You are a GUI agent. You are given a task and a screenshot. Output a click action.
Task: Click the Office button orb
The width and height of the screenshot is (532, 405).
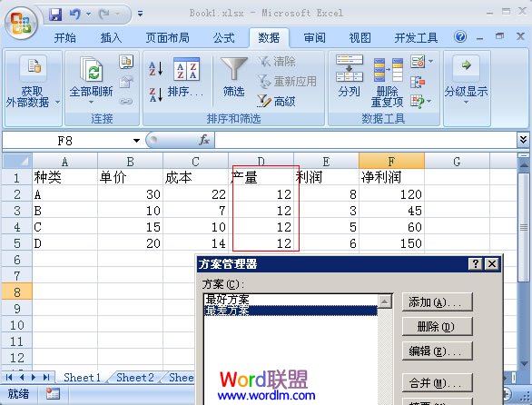(21, 23)
